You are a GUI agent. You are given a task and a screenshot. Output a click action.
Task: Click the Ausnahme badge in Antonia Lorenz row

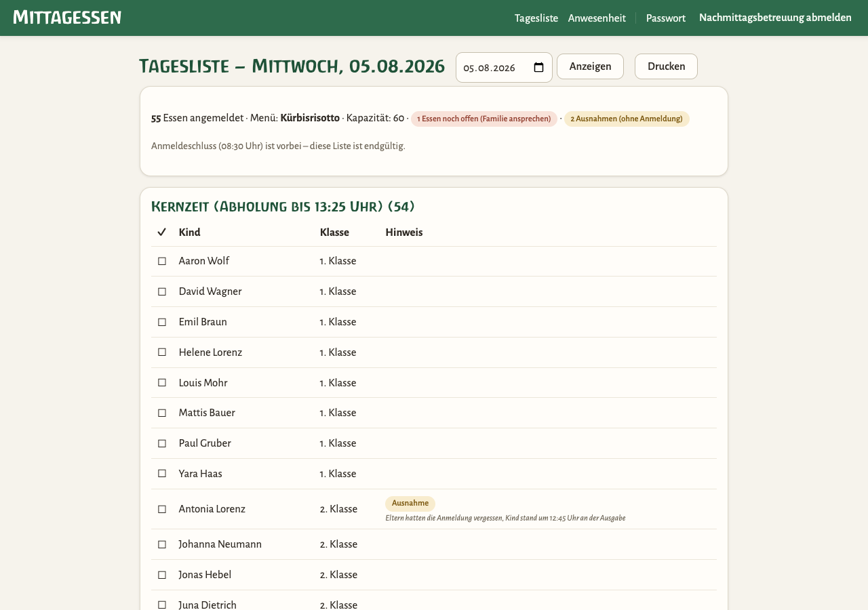click(410, 504)
